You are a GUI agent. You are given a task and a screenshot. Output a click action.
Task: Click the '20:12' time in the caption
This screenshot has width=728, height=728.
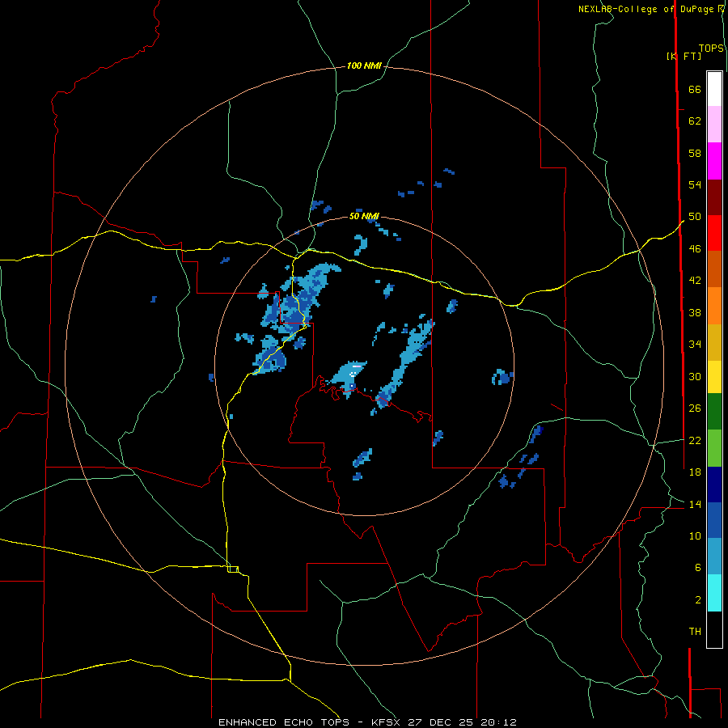click(x=499, y=722)
